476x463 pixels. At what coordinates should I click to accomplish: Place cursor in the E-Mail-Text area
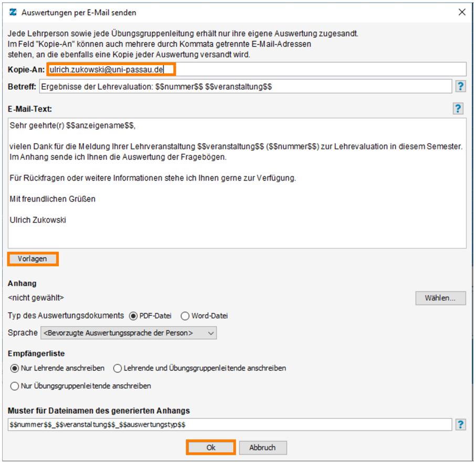click(x=237, y=183)
